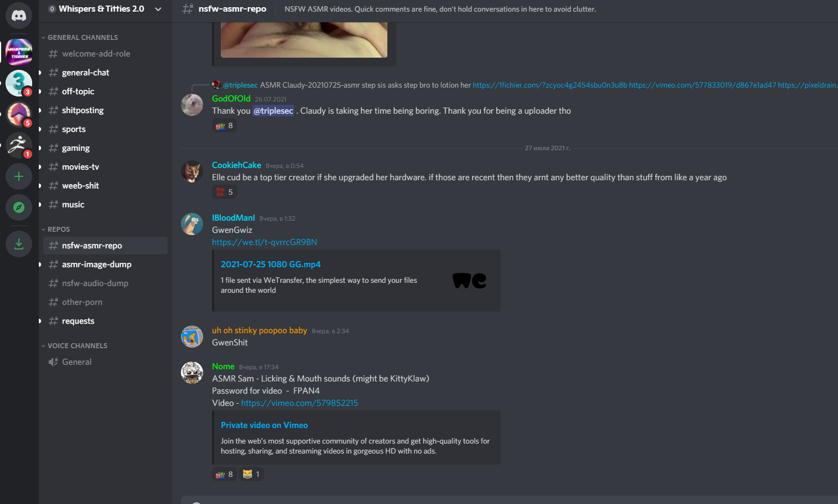Open the we.tl/t-qvrrcGR9BN link
The height and width of the screenshot is (504, 838).
click(x=265, y=242)
